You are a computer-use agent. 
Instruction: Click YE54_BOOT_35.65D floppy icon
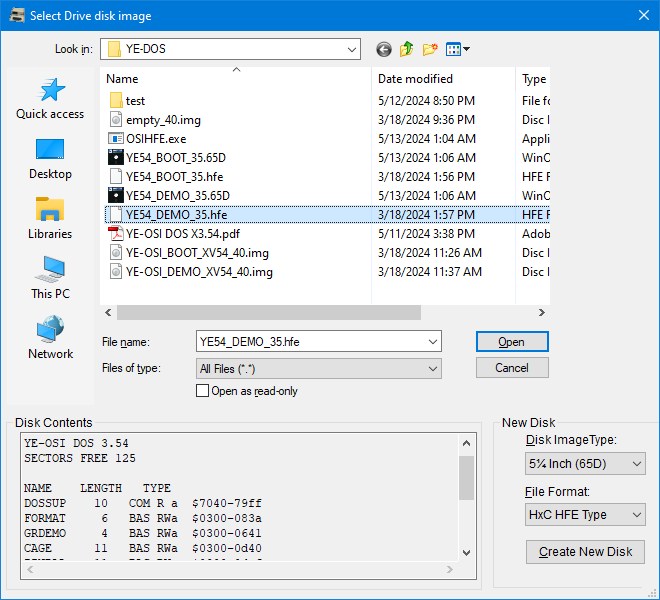point(116,157)
